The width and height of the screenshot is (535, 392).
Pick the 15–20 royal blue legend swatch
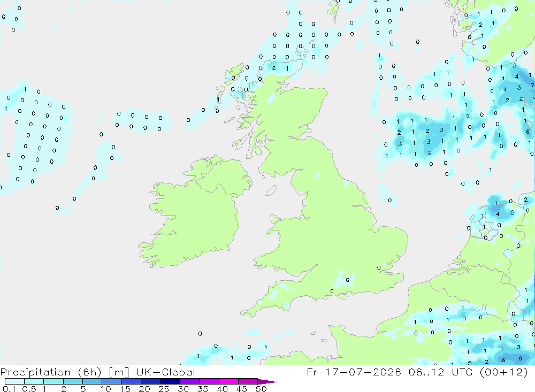[x=132, y=381]
